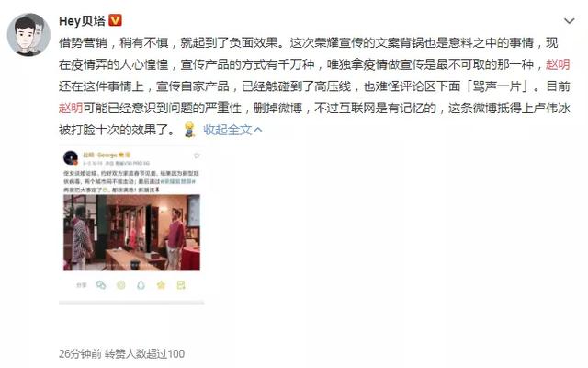Click the QQ penguin share icon

[x=141, y=285]
